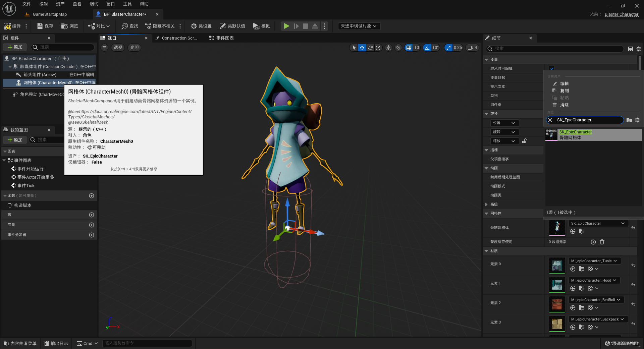Open the 编辑 menu
The image size is (644, 349).
point(44,4)
